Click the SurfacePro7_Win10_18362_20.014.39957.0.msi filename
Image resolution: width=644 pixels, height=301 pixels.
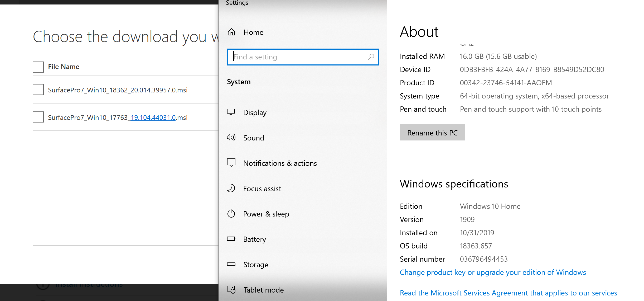tap(118, 90)
